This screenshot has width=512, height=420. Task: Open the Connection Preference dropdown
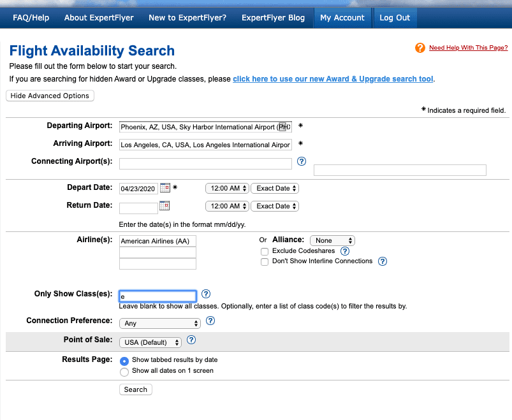point(160,323)
